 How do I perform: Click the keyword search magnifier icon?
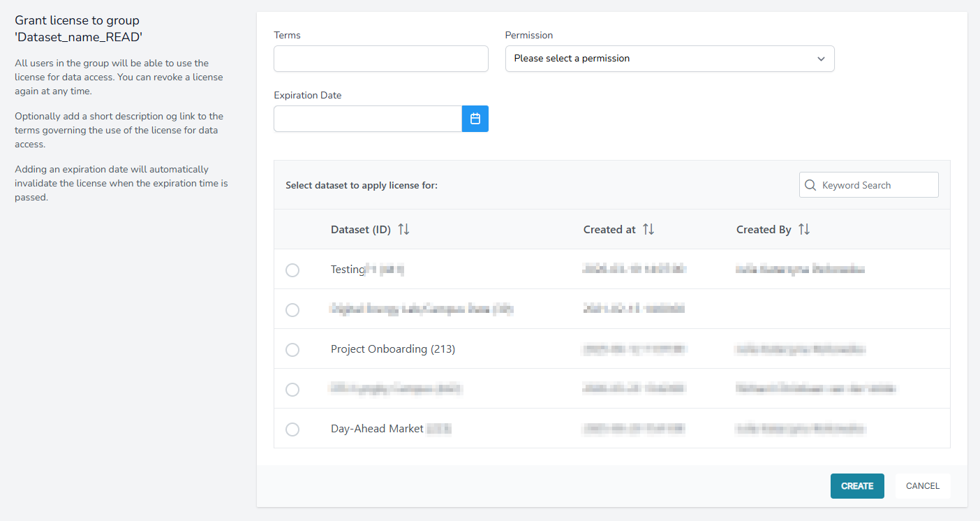click(x=810, y=185)
